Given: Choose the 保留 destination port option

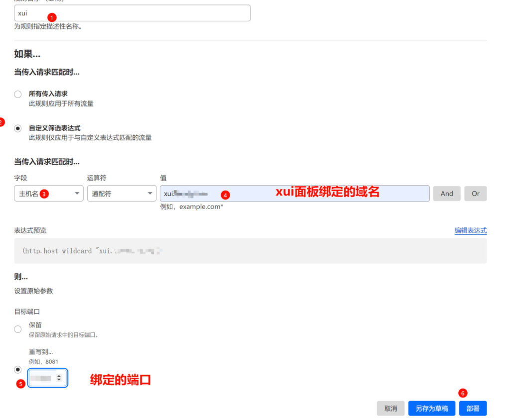Looking at the screenshot, I should point(18,329).
